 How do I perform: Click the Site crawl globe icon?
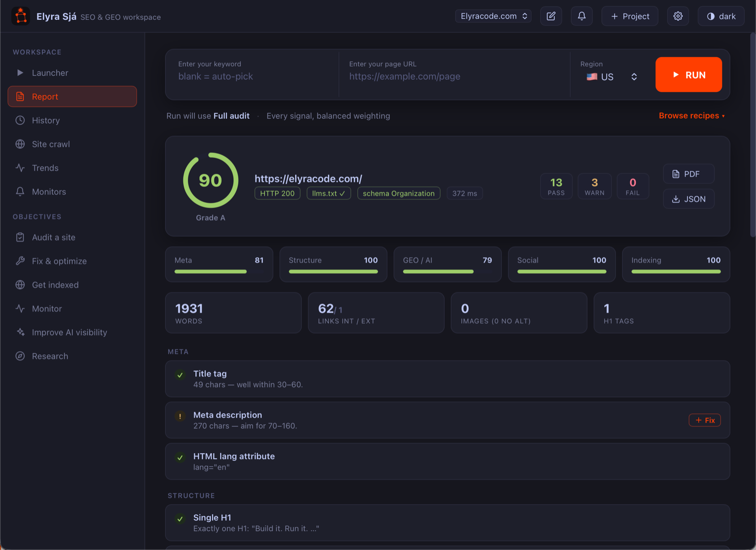[20, 144]
